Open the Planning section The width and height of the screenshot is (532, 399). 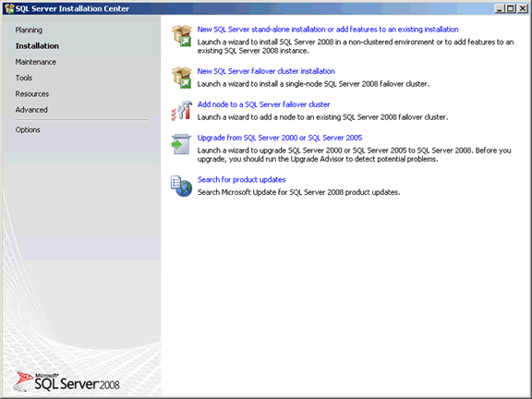(x=29, y=30)
